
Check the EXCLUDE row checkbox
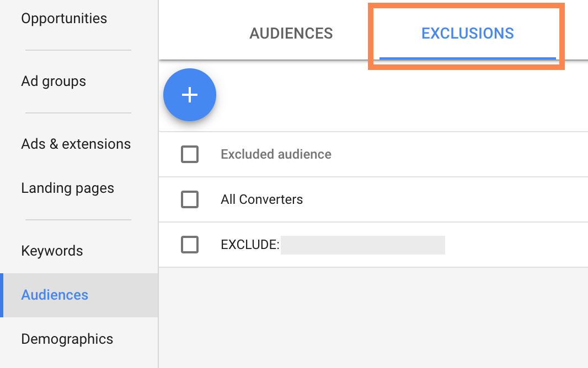190,245
